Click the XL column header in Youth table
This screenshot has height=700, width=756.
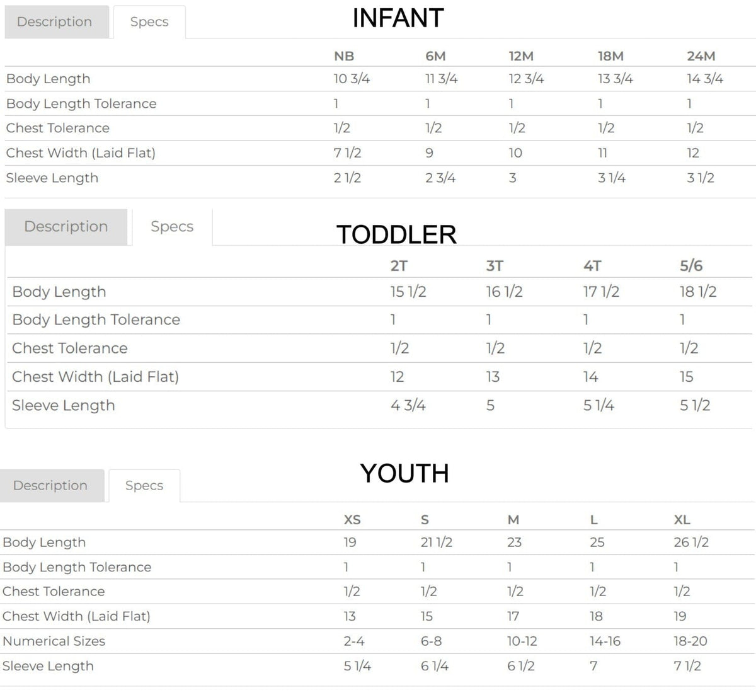(682, 520)
